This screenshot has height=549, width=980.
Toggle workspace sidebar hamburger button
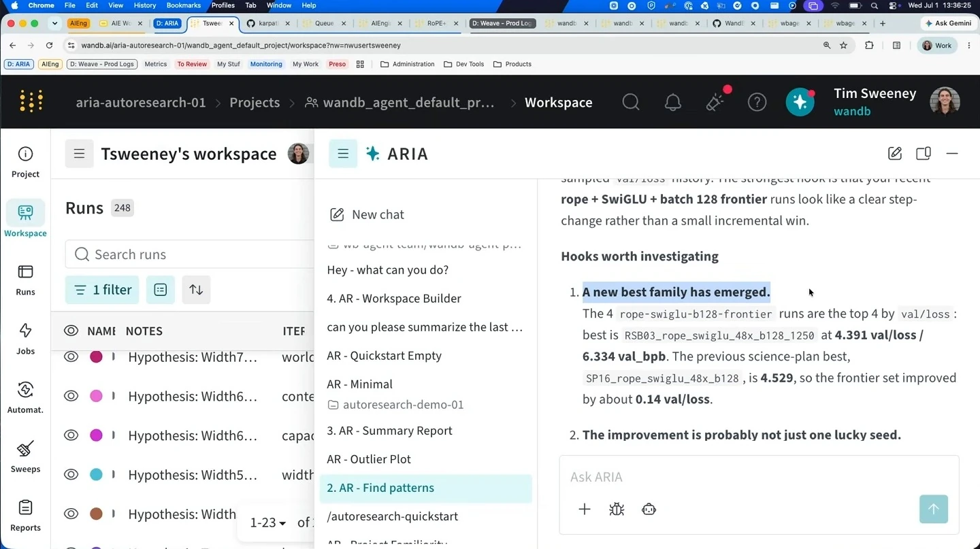tap(80, 154)
